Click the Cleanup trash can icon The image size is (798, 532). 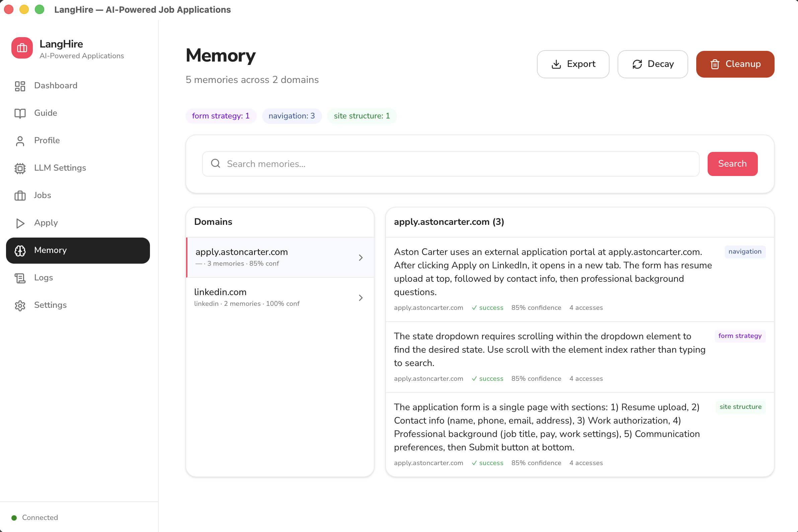pyautogui.click(x=715, y=64)
